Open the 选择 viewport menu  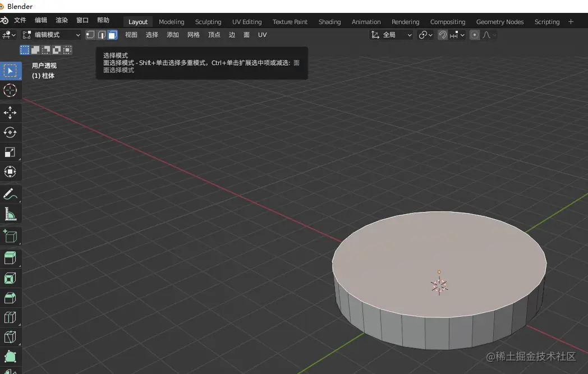[x=152, y=35]
